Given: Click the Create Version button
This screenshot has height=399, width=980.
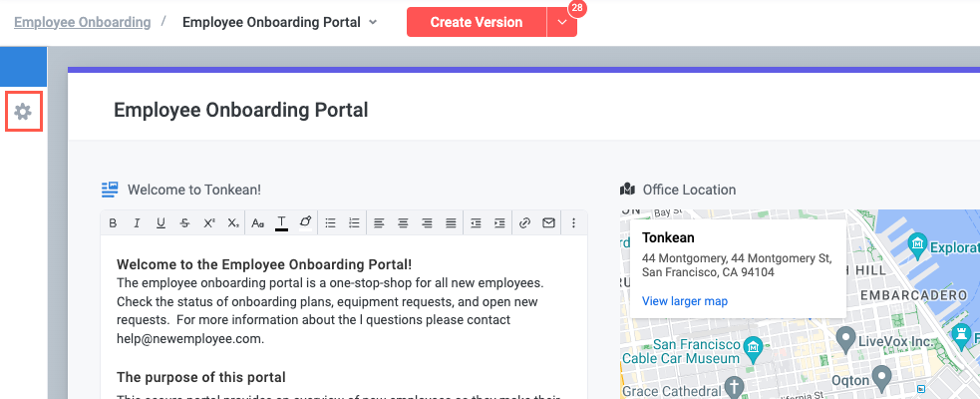Looking at the screenshot, I should coord(477,22).
